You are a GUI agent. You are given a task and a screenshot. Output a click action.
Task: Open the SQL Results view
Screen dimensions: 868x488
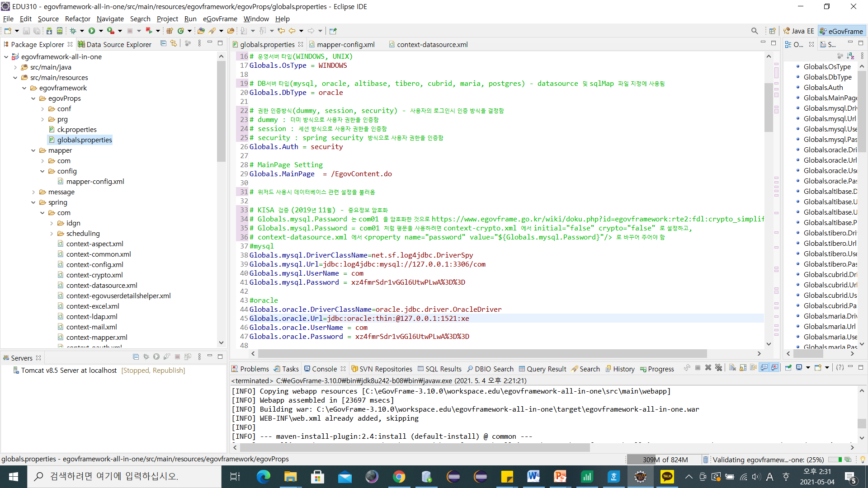pyautogui.click(x=439, y=369)
